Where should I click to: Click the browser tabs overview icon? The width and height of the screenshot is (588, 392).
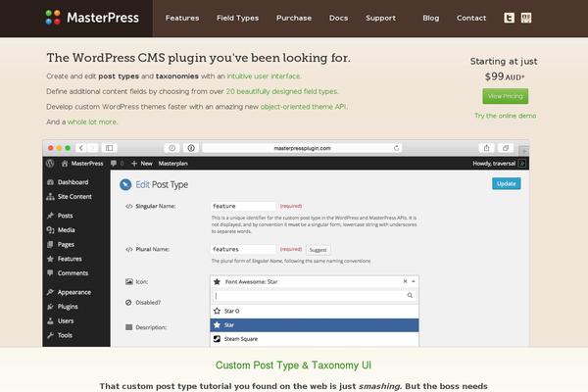[x=505, y=148]
